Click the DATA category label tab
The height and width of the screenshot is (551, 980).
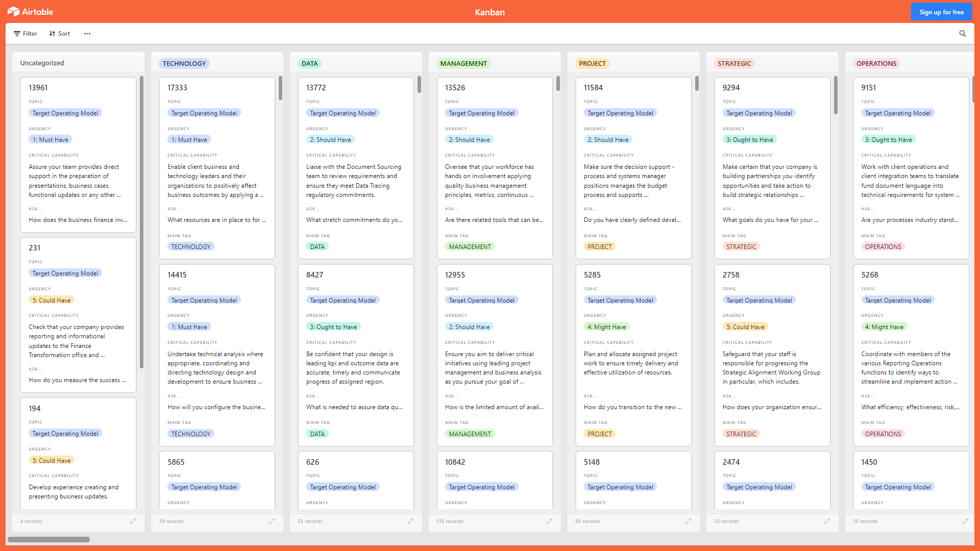click(309, 63)
